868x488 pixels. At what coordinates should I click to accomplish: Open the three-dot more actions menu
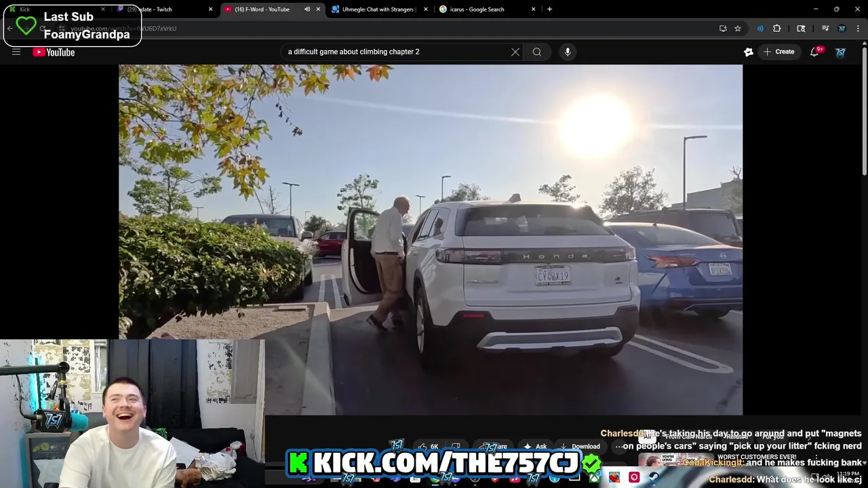click(619, 446)
